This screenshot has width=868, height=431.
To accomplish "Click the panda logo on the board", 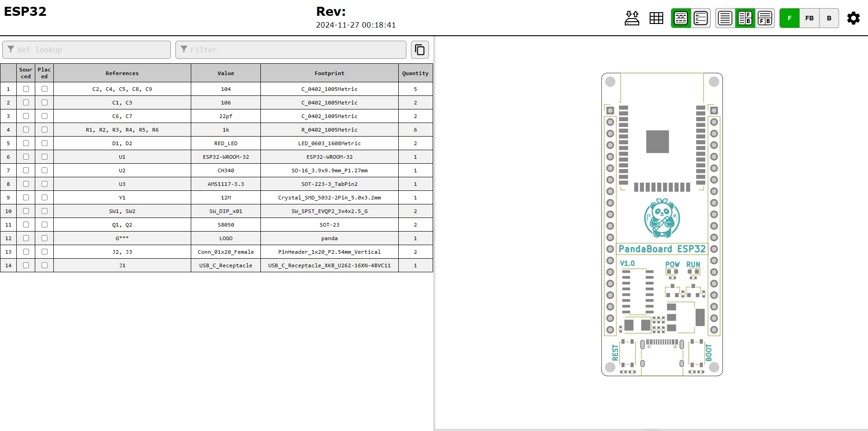I will (662, 218).
